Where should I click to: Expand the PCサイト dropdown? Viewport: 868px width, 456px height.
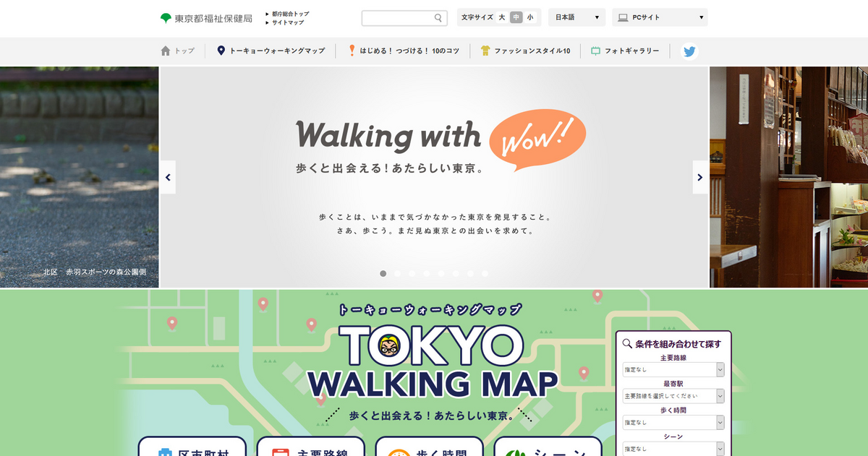tap(660, 17)
